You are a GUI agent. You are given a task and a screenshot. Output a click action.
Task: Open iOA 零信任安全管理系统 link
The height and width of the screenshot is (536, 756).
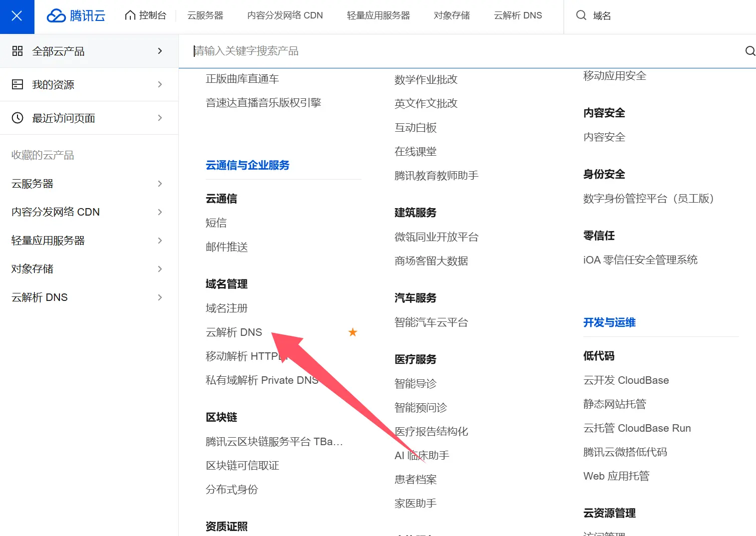[x=640, y=260]
